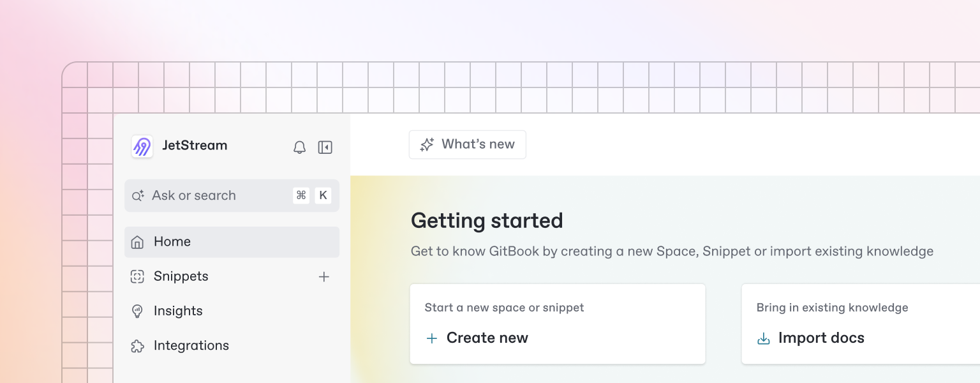This screenshot has width=980, height=383.
Task: Click the Integrations puzzle icon
Action: (x=137, y=346)
